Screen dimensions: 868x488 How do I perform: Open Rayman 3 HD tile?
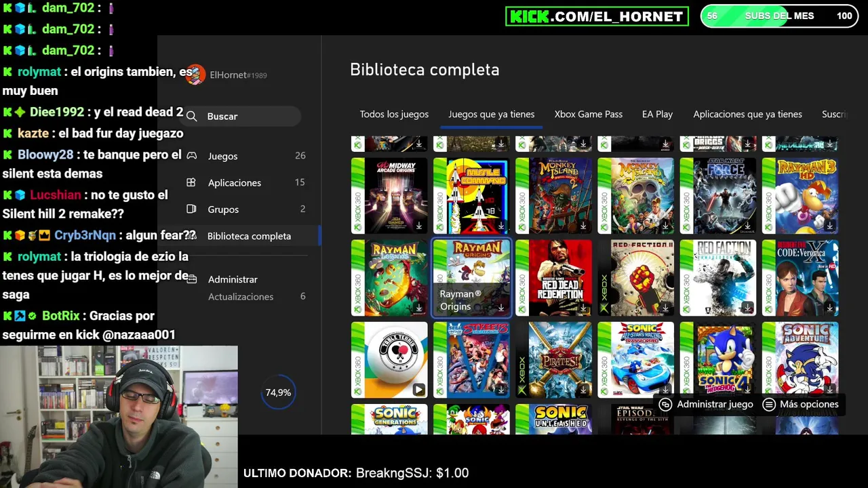(800, 195)
